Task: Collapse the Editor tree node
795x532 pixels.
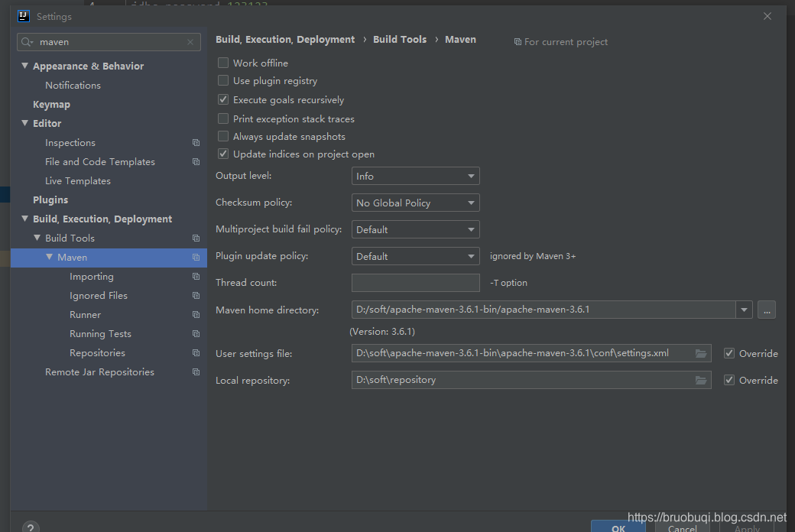Action: [x=24, y=123]
